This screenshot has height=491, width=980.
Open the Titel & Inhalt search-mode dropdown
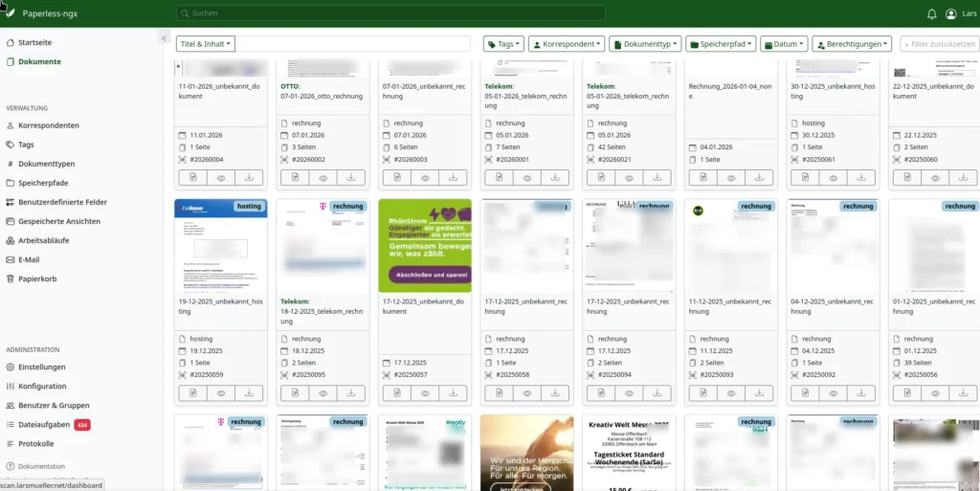tap(206, 44)
